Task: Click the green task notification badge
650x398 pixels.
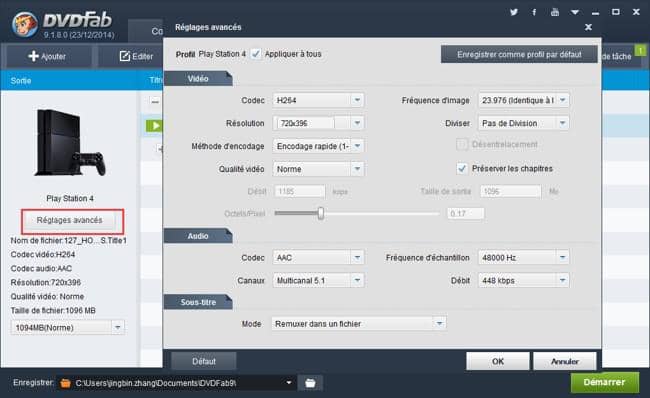Action: [x=640, y=50]
